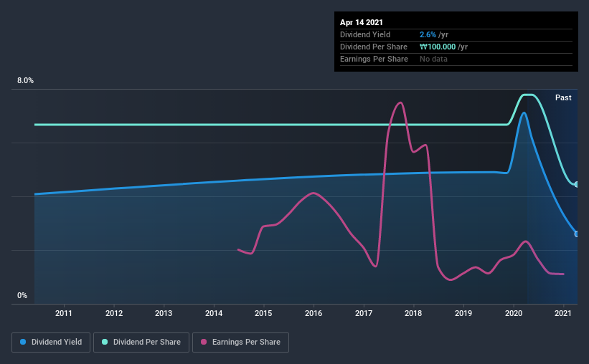Select the 2021 label on the x-axis

(x=563, y=313)
